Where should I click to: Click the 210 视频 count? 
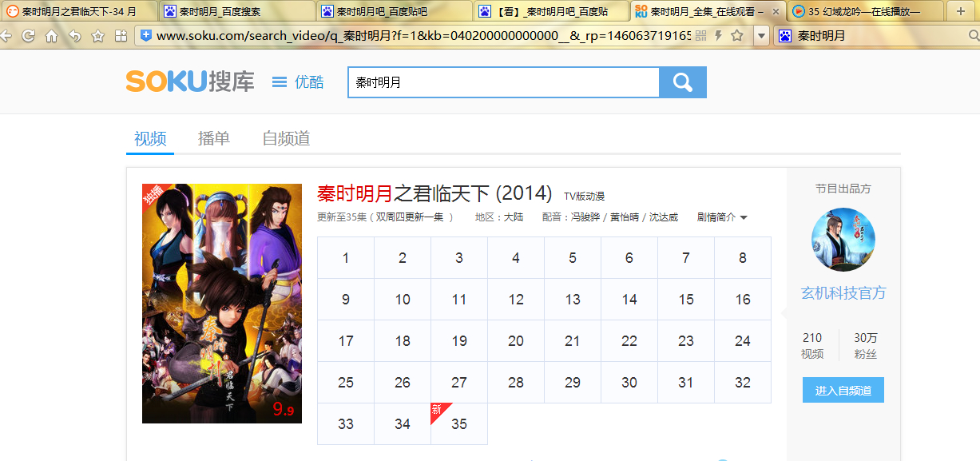point(812,345)
